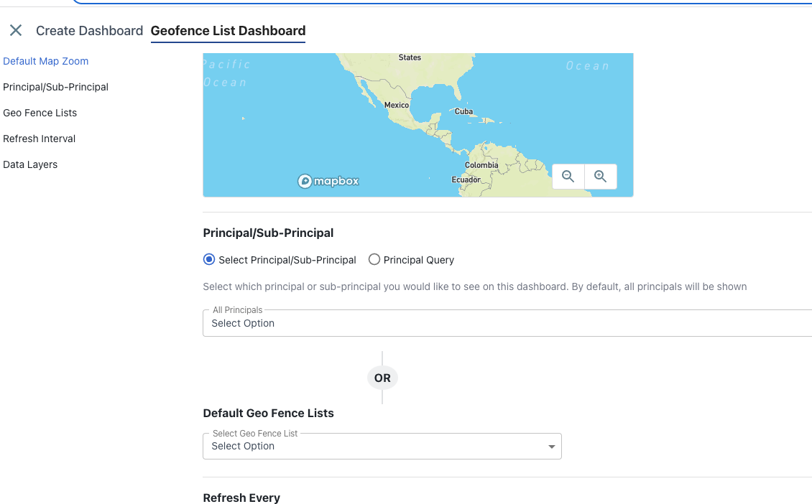Close the dashboard editor with X icon
This screenshot has height=504, width=812.
(16, 30)
